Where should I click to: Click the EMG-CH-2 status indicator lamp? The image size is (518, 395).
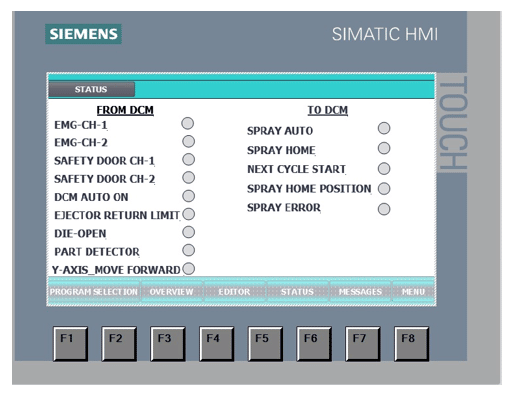189,141
